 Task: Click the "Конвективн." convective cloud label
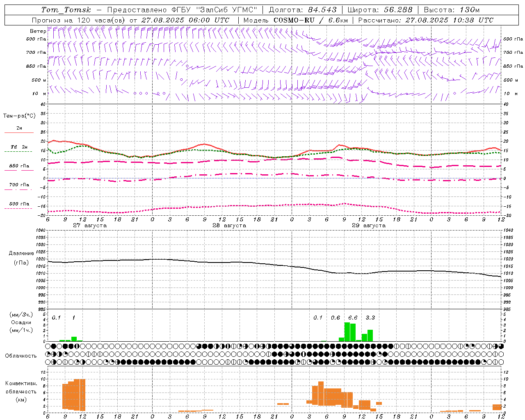[21, 383]
